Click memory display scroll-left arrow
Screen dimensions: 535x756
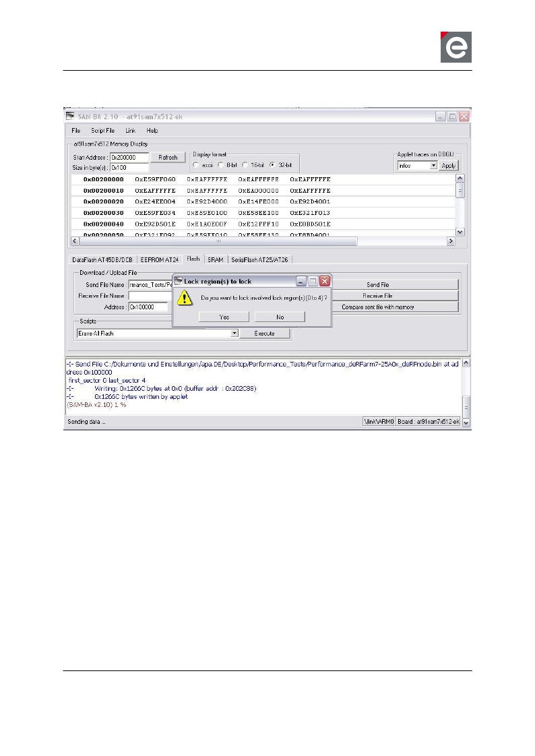point(75,241)
